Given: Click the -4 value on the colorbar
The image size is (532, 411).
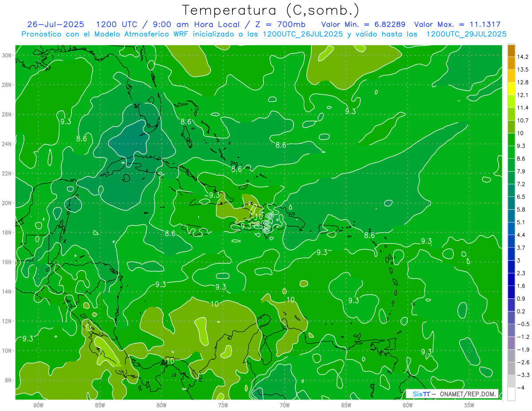Looking at the screenshot, I should pyautogui.click(x=521, y=388).
